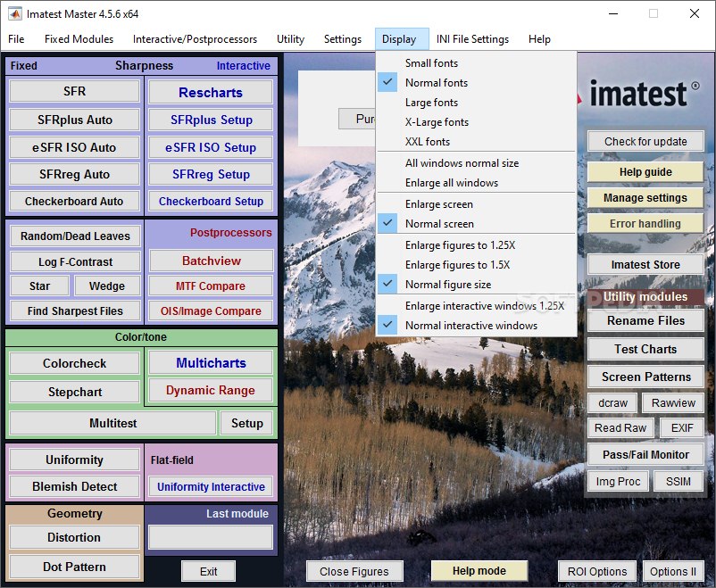Open the Star module
Screen dimensions: 716x588
(39, 286)
